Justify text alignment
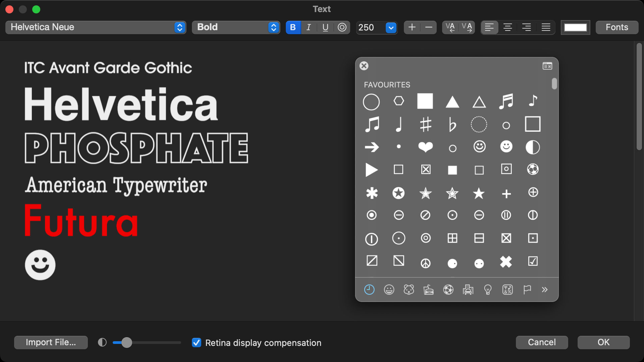Viewport: 644px width, 362px height. click(x=546, y=27)
